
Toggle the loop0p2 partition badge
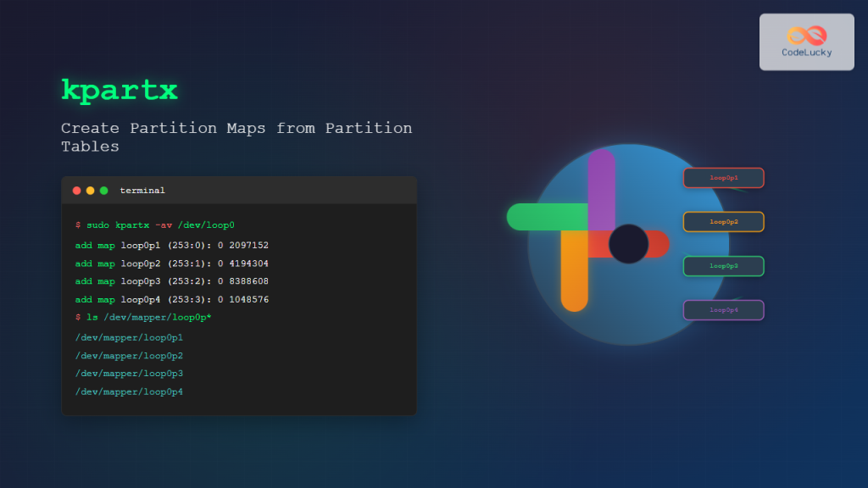point(723,221)
